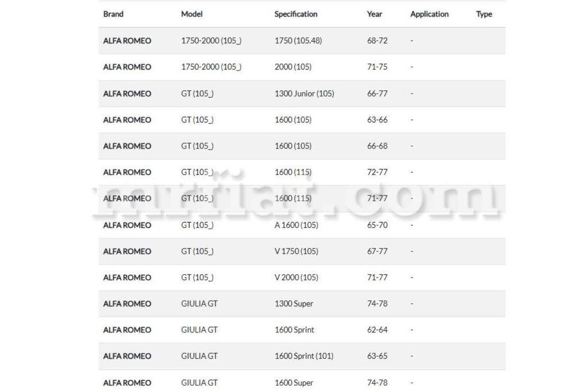Select the Application column header
The width and height of the screenshot is (588, 392).
pyautogui.click(x=429, y=14)
